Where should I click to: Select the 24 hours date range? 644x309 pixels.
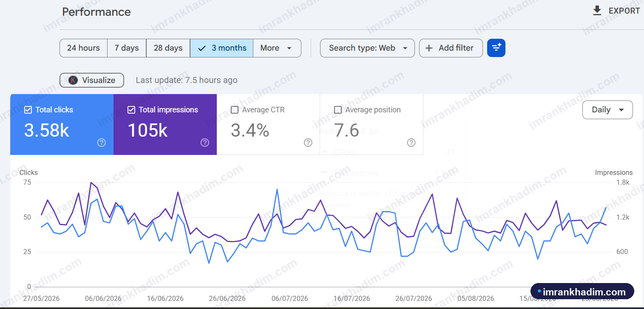pos(83,48)
